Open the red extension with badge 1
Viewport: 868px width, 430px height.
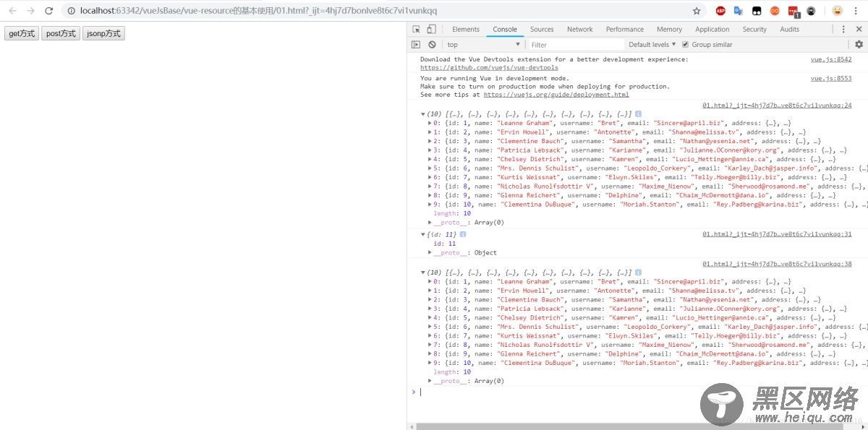click(x=793, y=11)
